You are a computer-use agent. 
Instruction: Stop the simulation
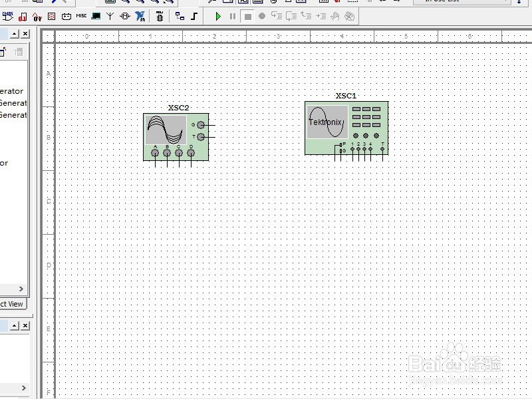click(x=247, y=16)
